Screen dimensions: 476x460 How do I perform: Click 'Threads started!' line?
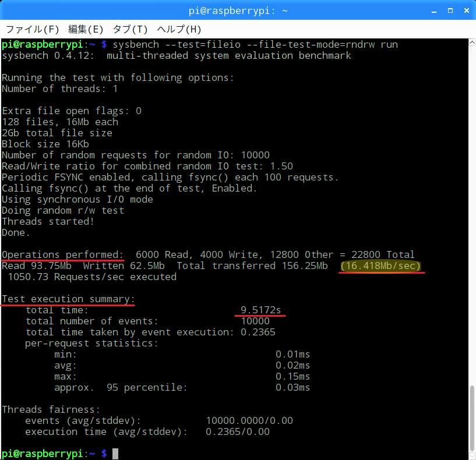click(48, 222)
